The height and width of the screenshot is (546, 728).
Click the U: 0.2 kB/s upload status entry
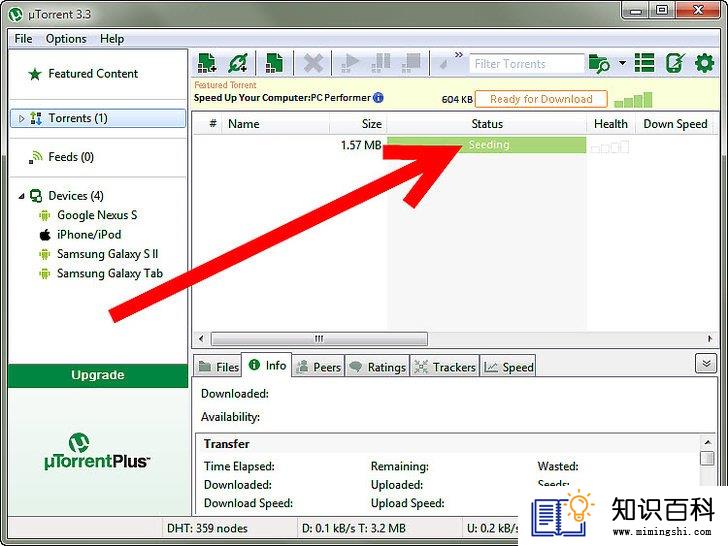pyautogui.click(x=492, y=528)
